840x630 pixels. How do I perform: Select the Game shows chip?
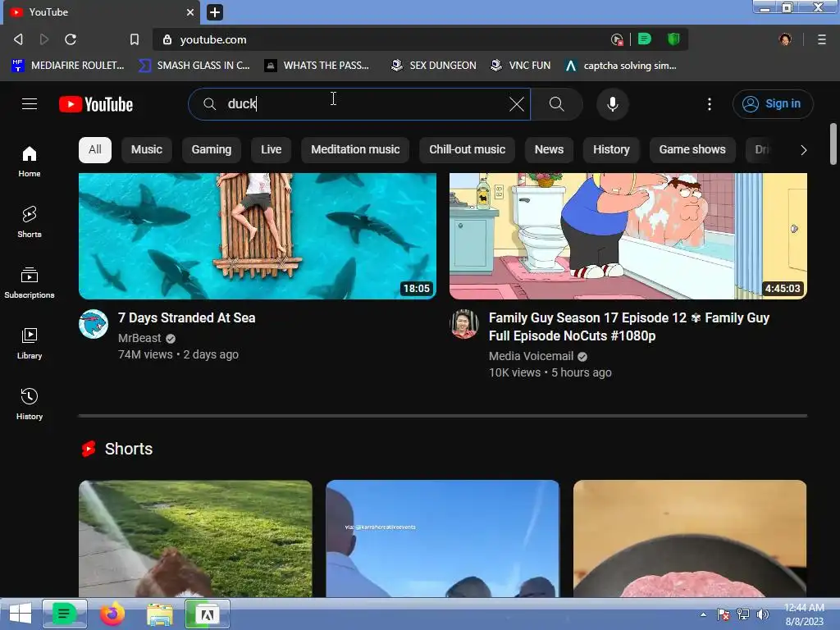click(x=692, y=149)
